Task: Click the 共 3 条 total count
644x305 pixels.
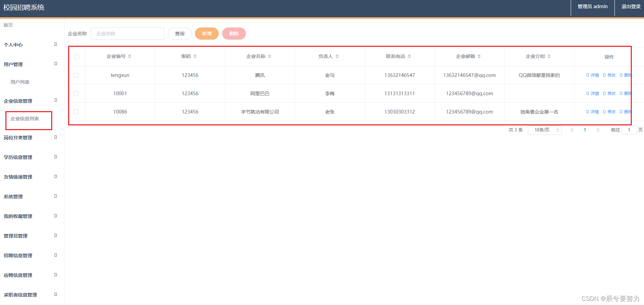Action: pyautogui.click(x=515, y=130)
